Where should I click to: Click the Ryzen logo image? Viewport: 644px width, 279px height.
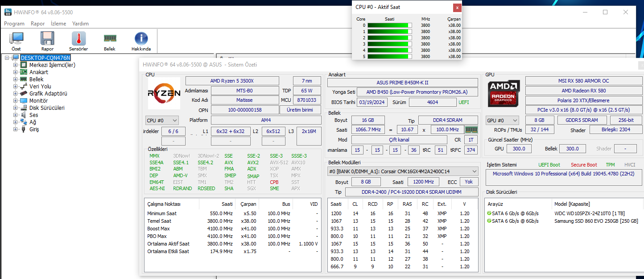pyautogui.click(x=164, y=93)
